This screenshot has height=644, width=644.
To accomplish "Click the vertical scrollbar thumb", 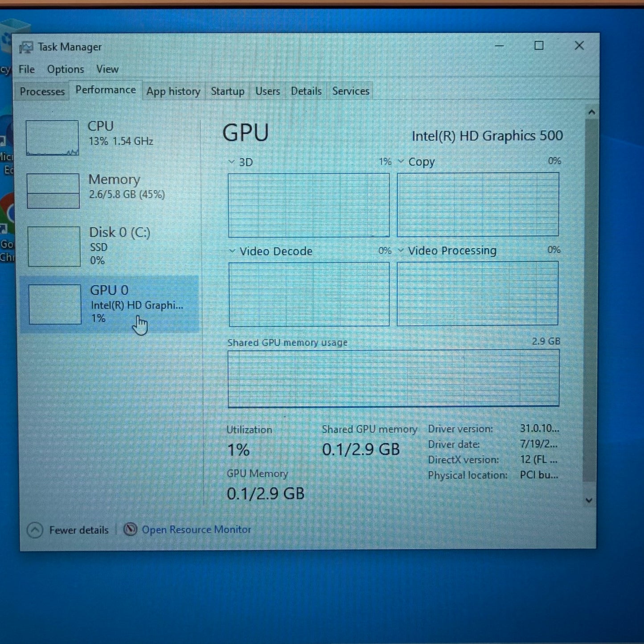I will pos(590,300).
